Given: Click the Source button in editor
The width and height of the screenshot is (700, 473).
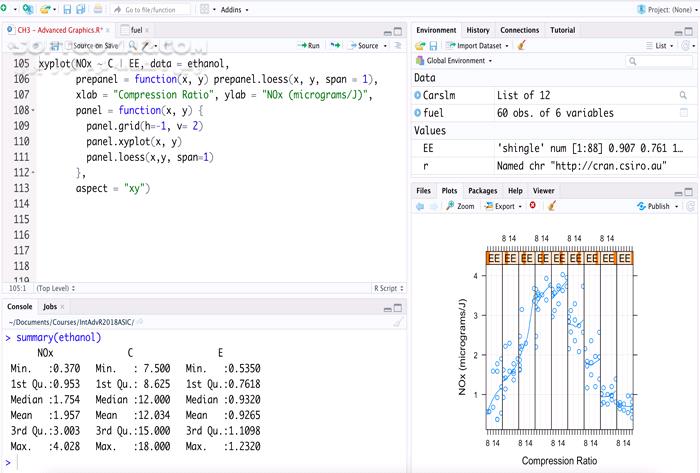Looking at the screenshot, I should [364, 46].
